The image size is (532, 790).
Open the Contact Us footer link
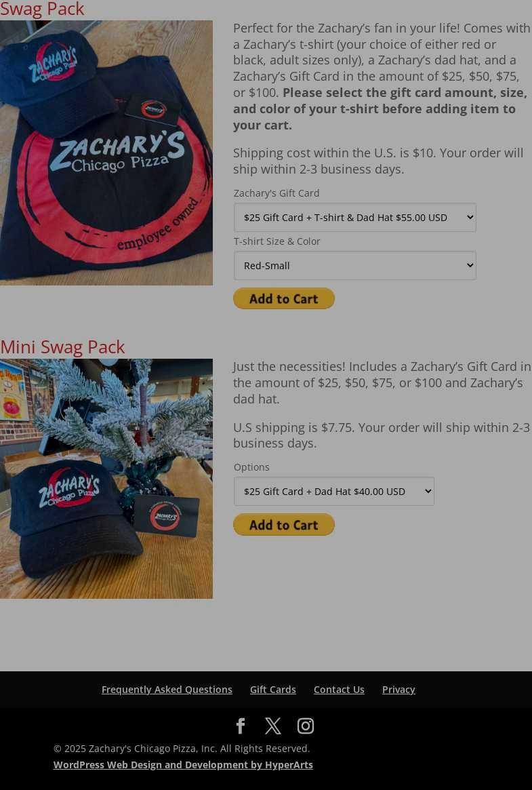tap(339, 689)
